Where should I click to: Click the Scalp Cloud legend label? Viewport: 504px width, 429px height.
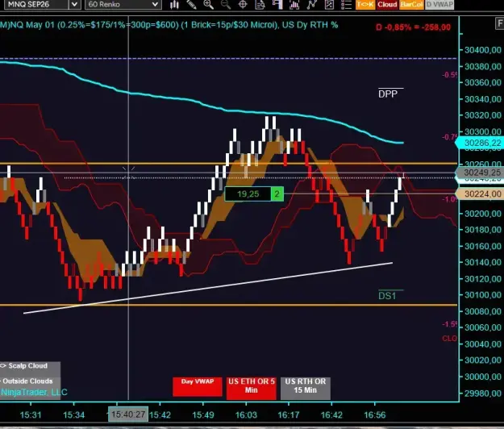28,365
